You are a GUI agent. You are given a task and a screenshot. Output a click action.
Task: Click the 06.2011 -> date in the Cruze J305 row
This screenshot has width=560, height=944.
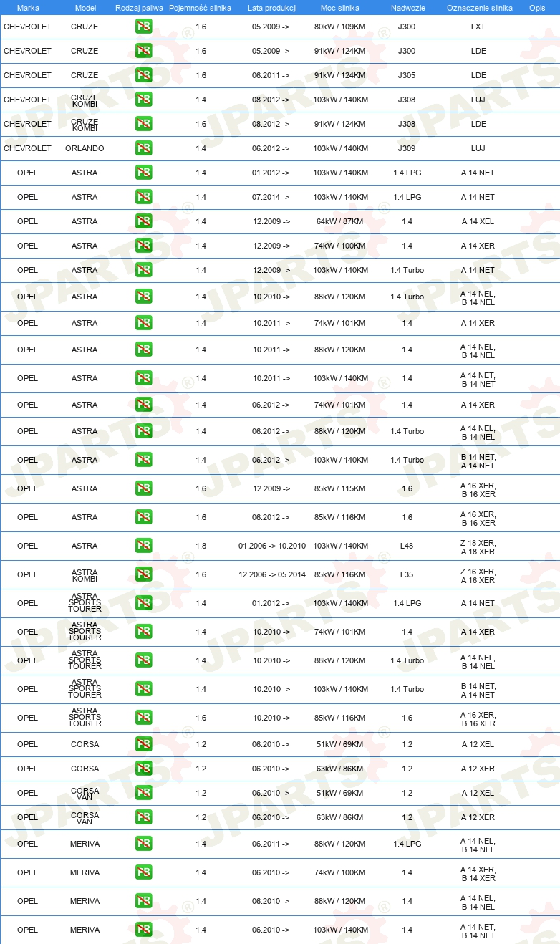tap(271, 75)
